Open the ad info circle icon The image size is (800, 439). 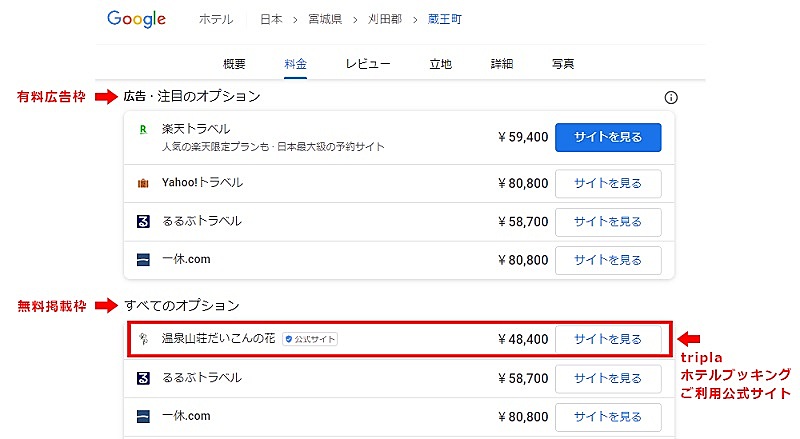click(x=671, y=97)
